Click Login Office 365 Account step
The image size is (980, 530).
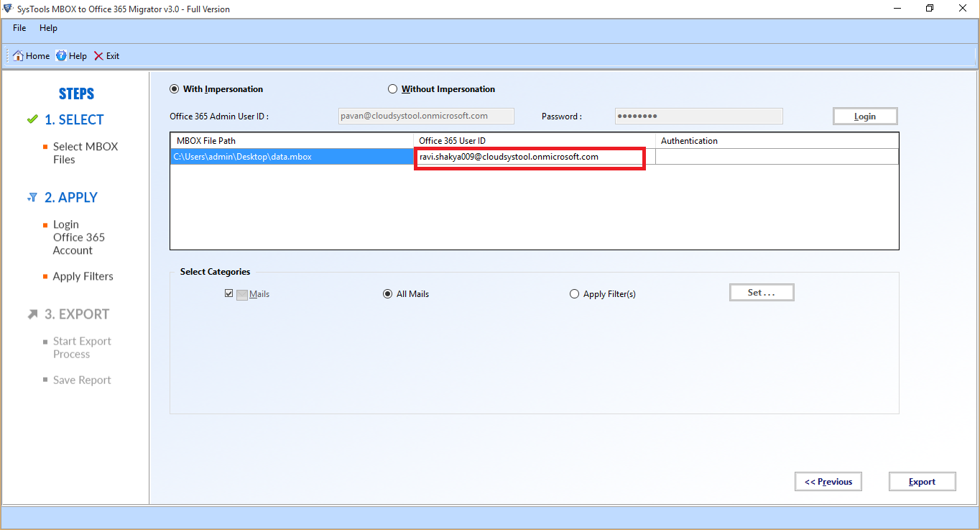[x=78, y=237]
